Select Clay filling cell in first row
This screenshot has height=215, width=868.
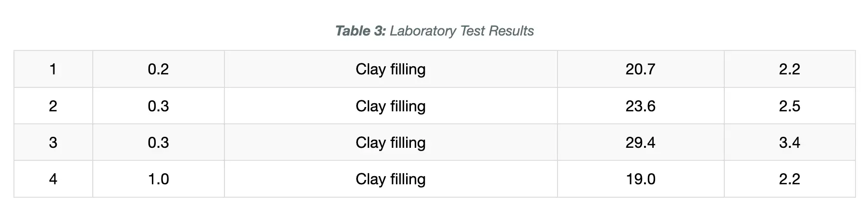click(391, 69)
